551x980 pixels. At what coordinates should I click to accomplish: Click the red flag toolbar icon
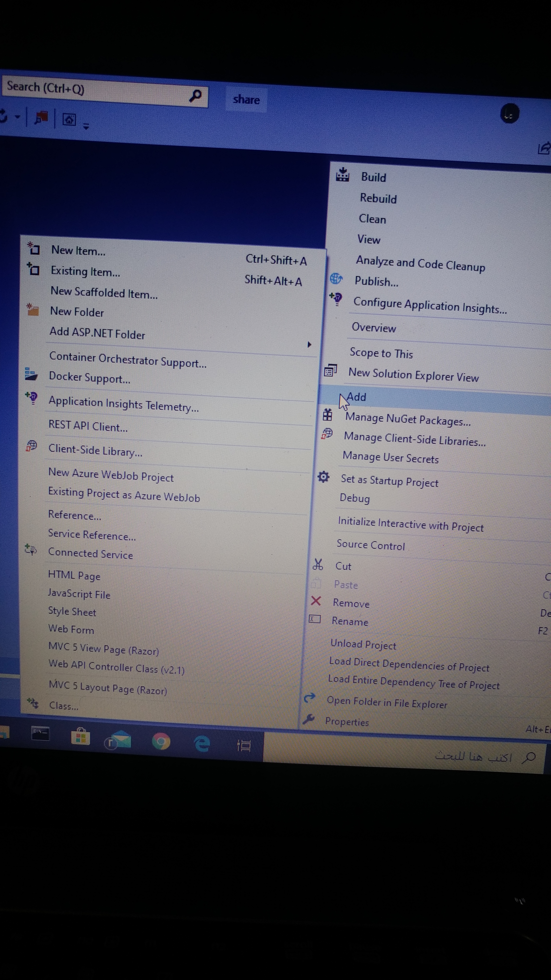click(41, 118)
